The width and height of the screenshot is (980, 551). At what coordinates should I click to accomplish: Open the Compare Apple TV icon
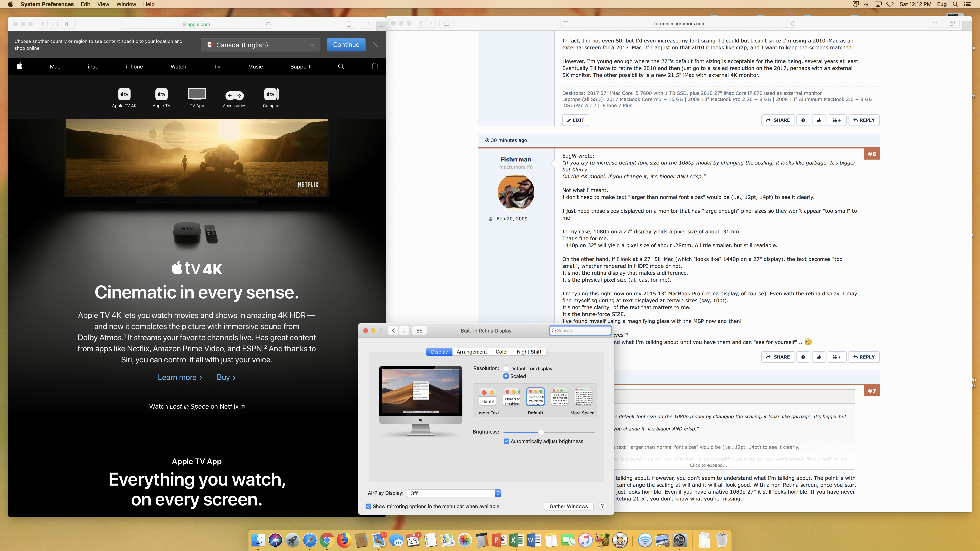pyautogui.click(x=272, y=98)
